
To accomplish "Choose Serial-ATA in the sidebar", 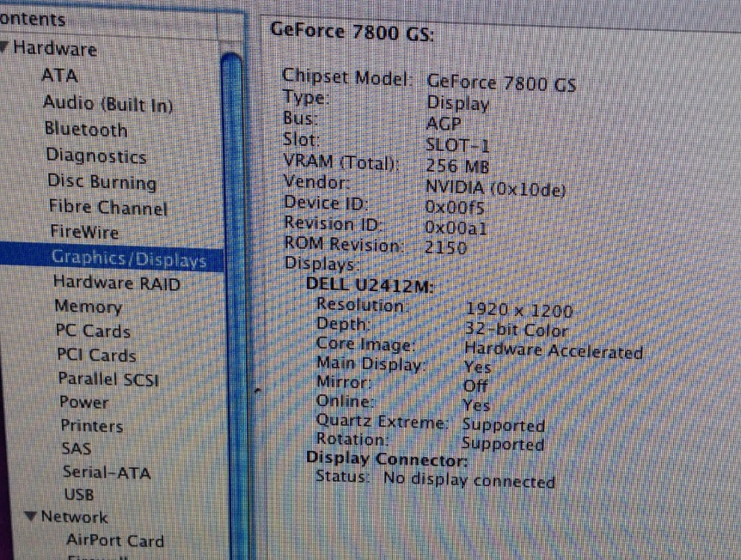I will pos(107,472).
